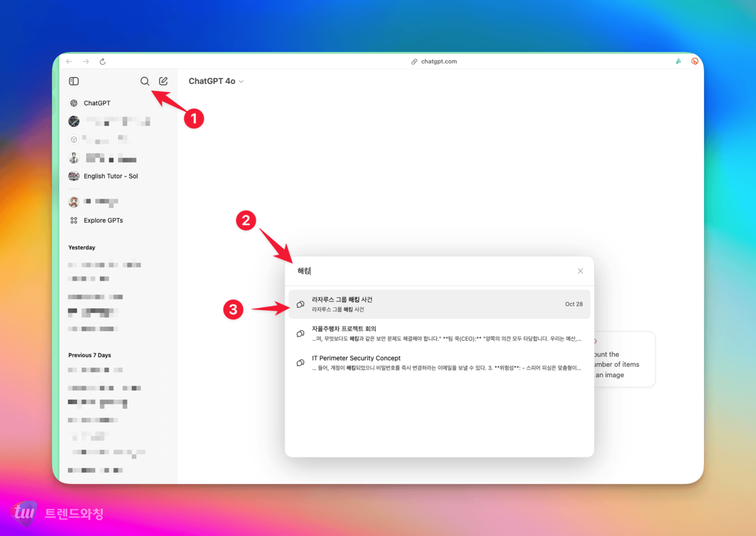The image size is (756, 536).
Task: Open the green extension icon in toolbar
Action: click(x=679, y=61)
